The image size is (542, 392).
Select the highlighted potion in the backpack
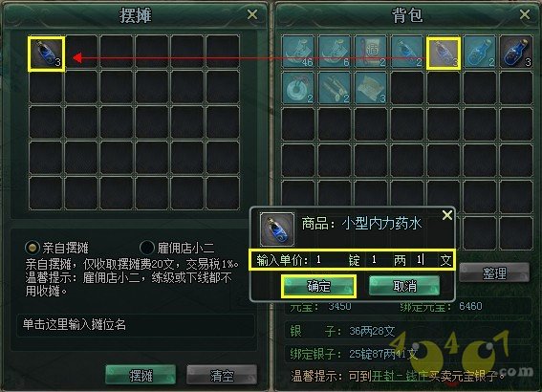[x=444, y=54]
